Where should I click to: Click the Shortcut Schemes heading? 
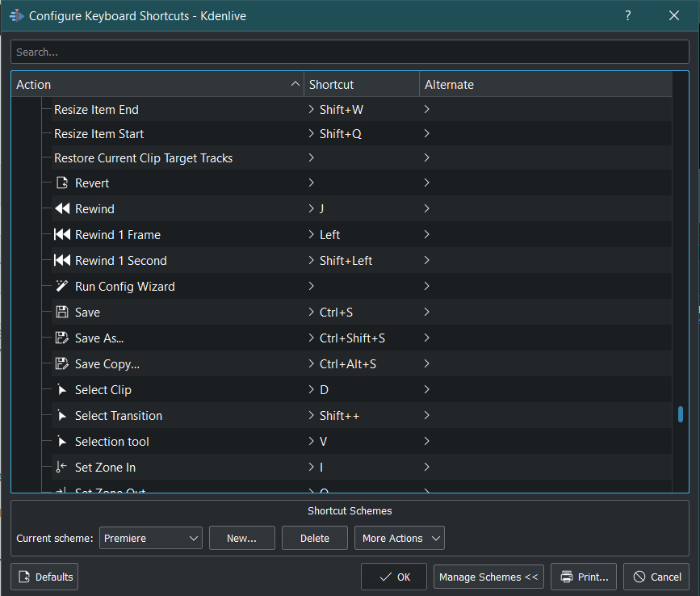click(x=350, y=510)
